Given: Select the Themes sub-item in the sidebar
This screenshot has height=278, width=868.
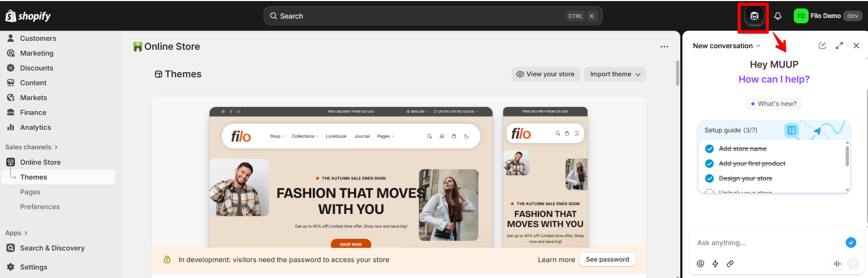Looking at the screenshot, I should tap(58, 177).
